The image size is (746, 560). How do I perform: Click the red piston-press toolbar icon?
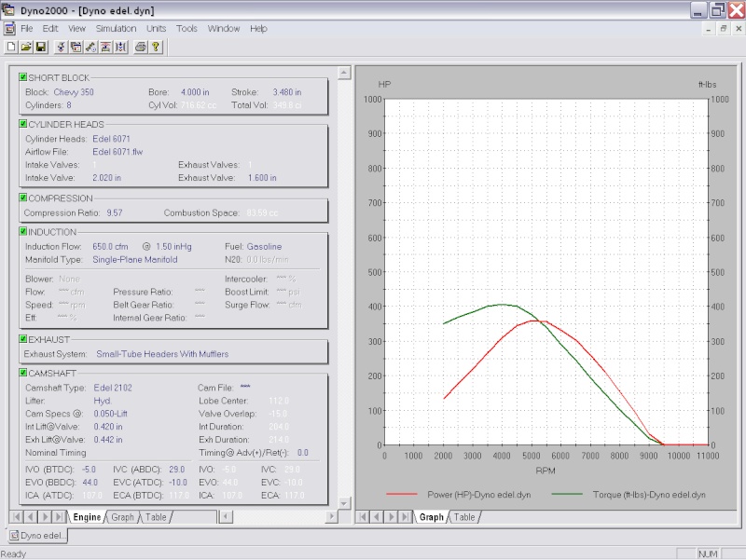click(x=105, y=47)
